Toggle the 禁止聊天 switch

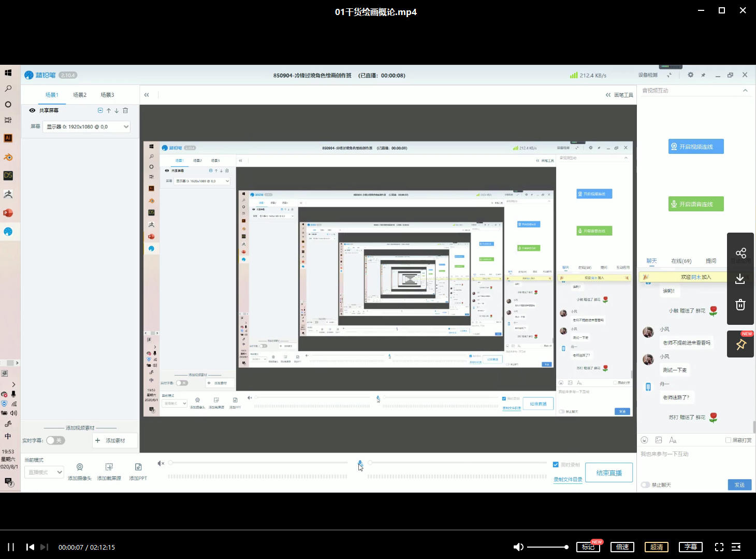click(x=646, y=485)
